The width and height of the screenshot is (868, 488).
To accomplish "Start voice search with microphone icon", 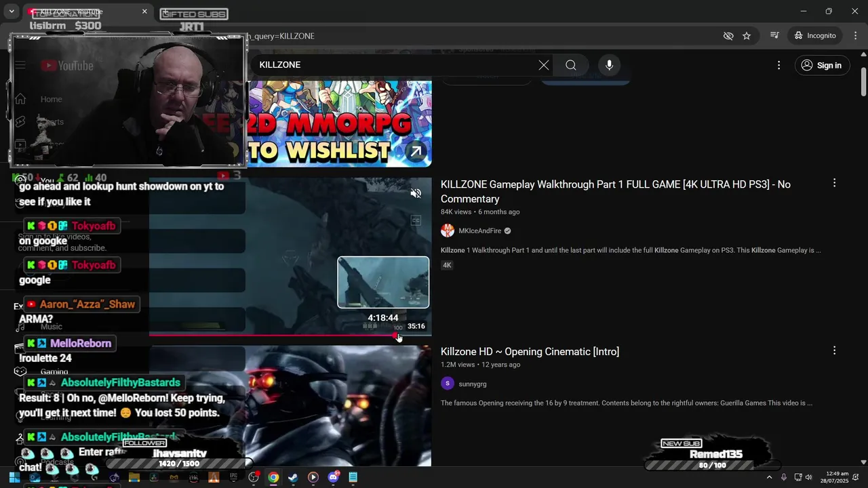I will 609,65.
